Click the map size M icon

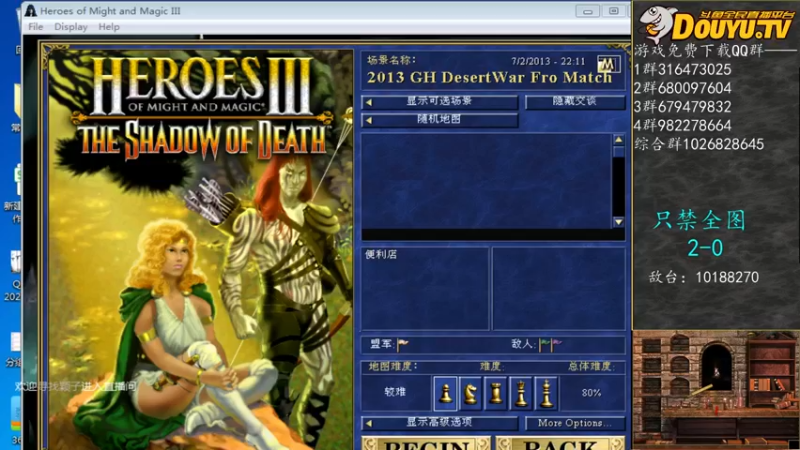point(608,64)
